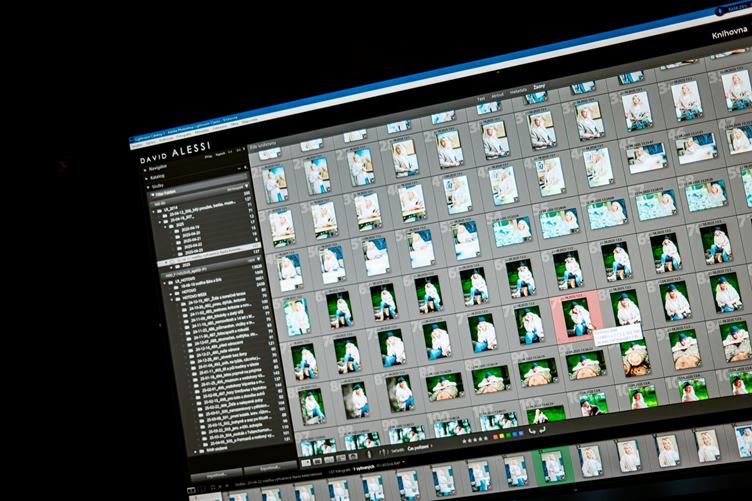The width and height of the screenshot is (752, 501).
Task: Open the Knihovna module
Action: tap(729, 34)
